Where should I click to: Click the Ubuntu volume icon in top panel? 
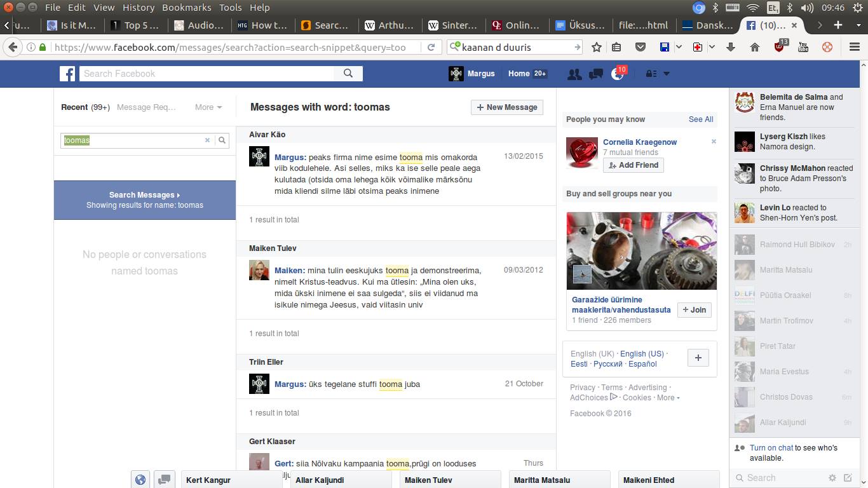click(807, 8)
